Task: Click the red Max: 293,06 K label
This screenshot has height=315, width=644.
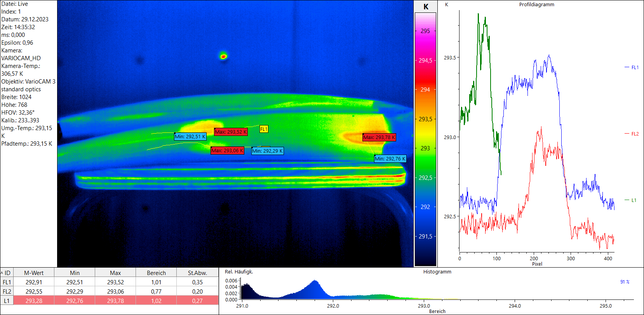Action: click(x=227, y=151)
